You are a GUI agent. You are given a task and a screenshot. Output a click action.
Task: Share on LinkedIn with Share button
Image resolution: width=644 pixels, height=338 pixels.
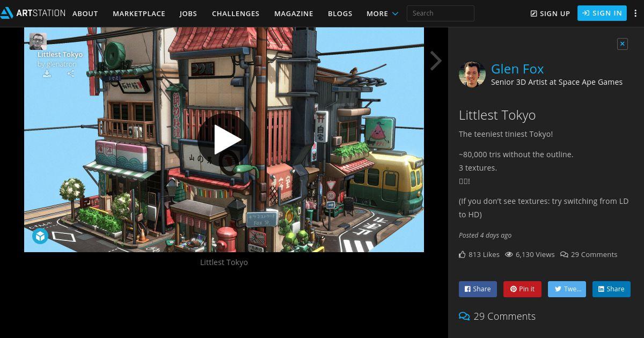[x=611, y=289]
